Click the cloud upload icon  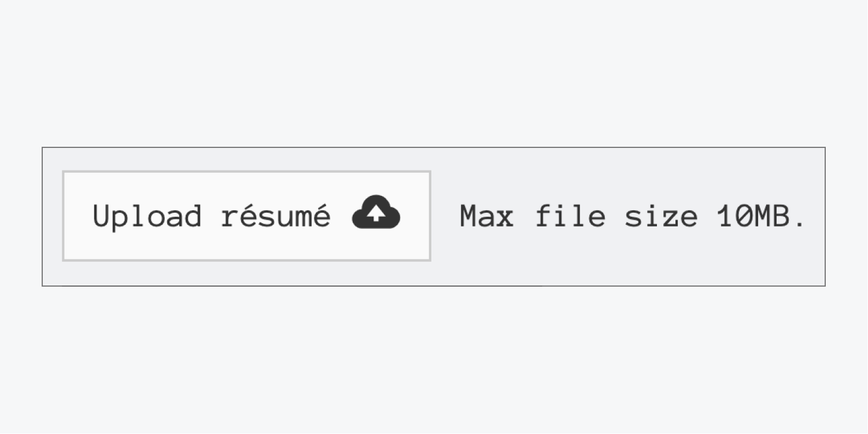pos(376,212)
